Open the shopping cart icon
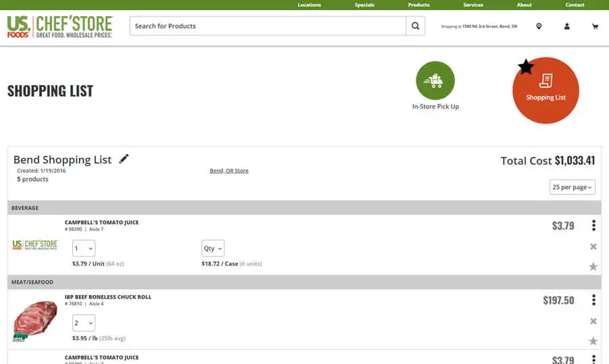This screenshot has width=609, height=364. 595,26
